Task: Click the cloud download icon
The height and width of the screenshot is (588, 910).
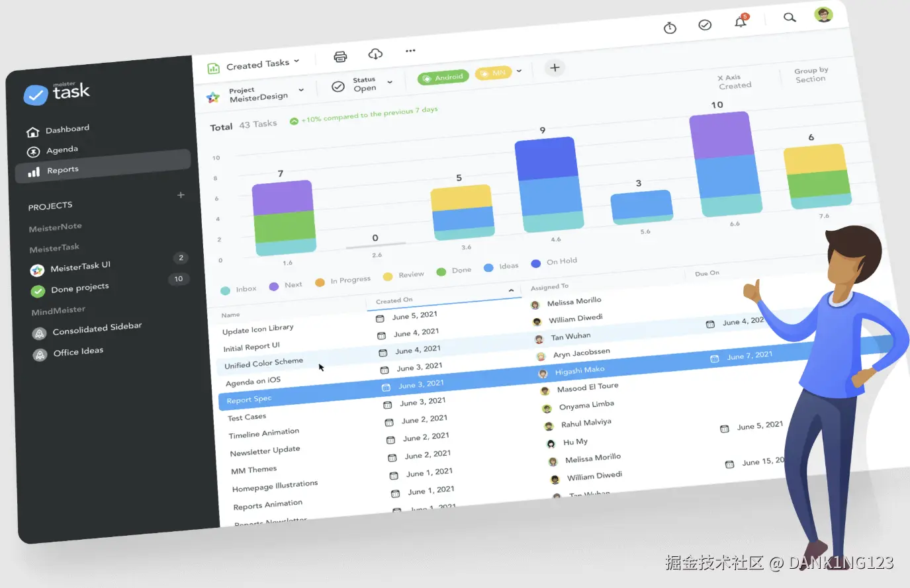Action: (x=375, y=54)
